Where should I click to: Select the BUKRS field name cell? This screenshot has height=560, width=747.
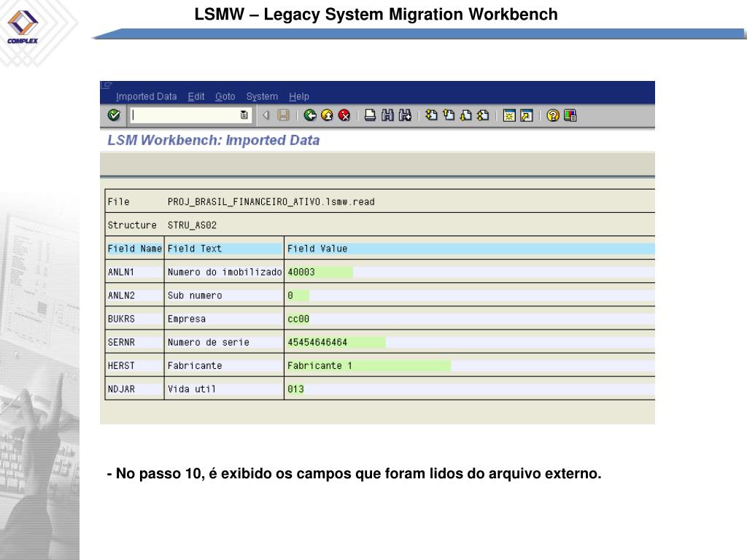point(135,319)
